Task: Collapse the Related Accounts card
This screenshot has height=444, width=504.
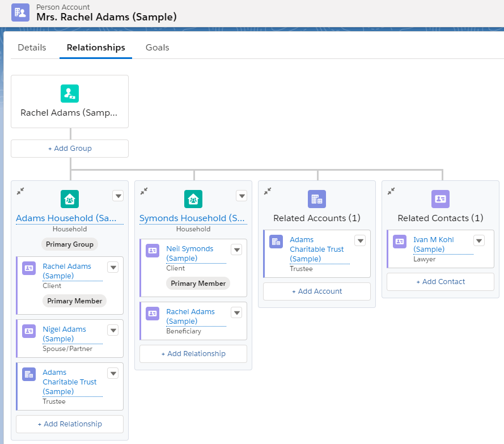Action: 268,192
